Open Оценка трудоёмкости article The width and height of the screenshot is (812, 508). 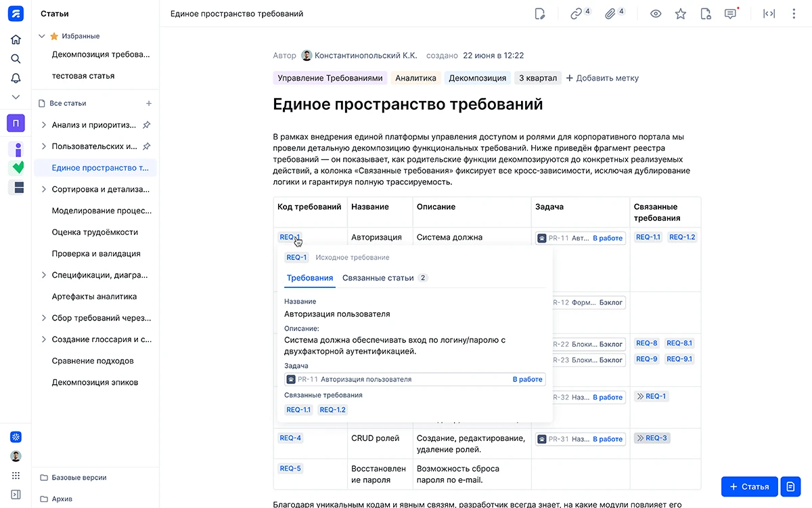click(x=95, y=232)
